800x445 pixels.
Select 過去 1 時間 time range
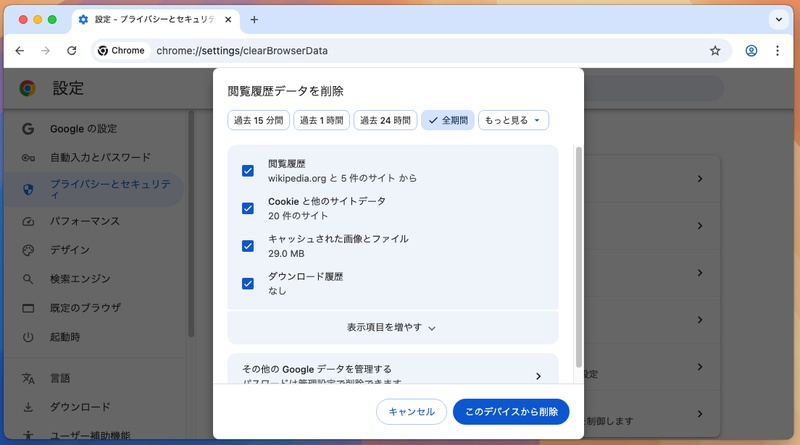click(321, 120)
